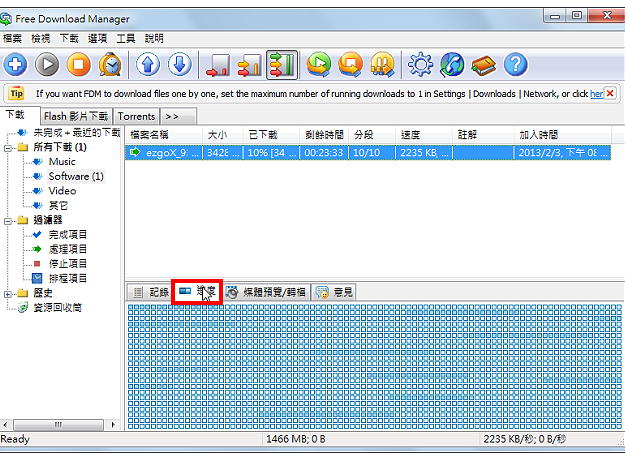Image resolution: width=625 pixels, height=454 pixels.
Task: Sort by the 剩餘時間 column header
Action: (x=324, y=135)
